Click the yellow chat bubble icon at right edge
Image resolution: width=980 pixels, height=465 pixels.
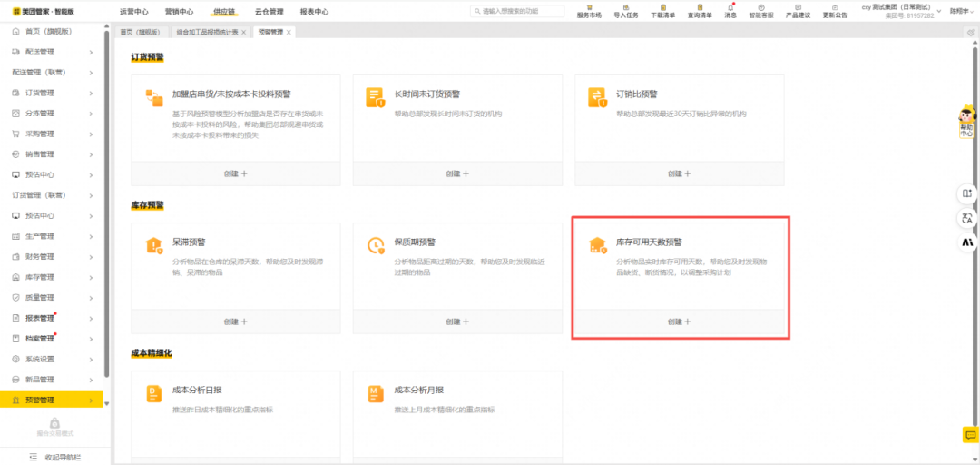pyautogui.click(x=969, y=436)
